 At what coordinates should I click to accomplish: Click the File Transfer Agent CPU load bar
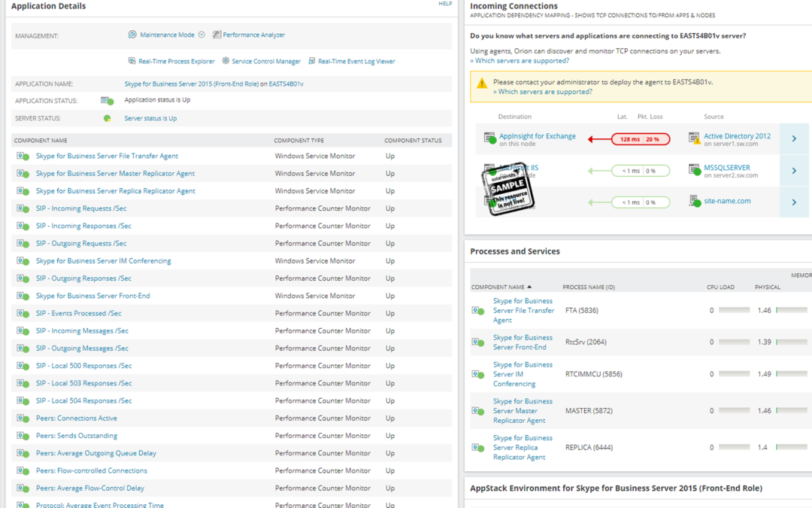tap(735, 311)
